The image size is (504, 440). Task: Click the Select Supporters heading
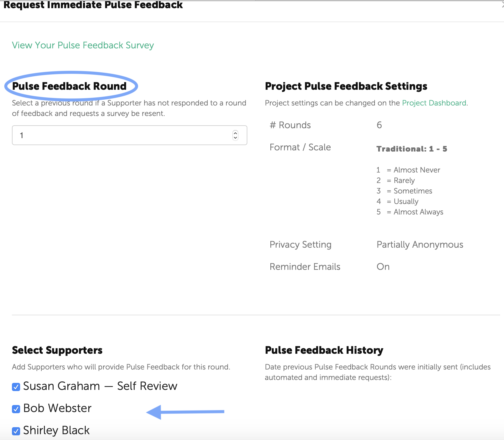[x=57, y=350]
